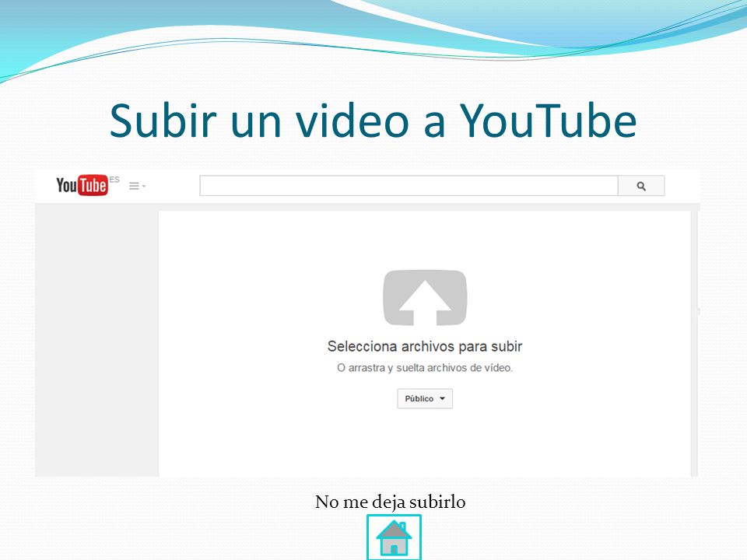
Task: Click the magnifier search button
Action: [x=641, y=186]
